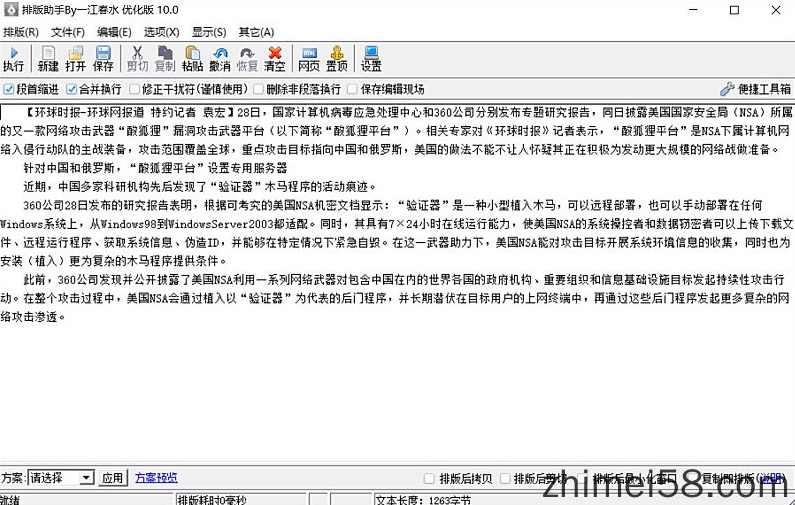This screenshot has height=505, width=795.
Task: Create a new document with 新建
Action: (48, 59)
